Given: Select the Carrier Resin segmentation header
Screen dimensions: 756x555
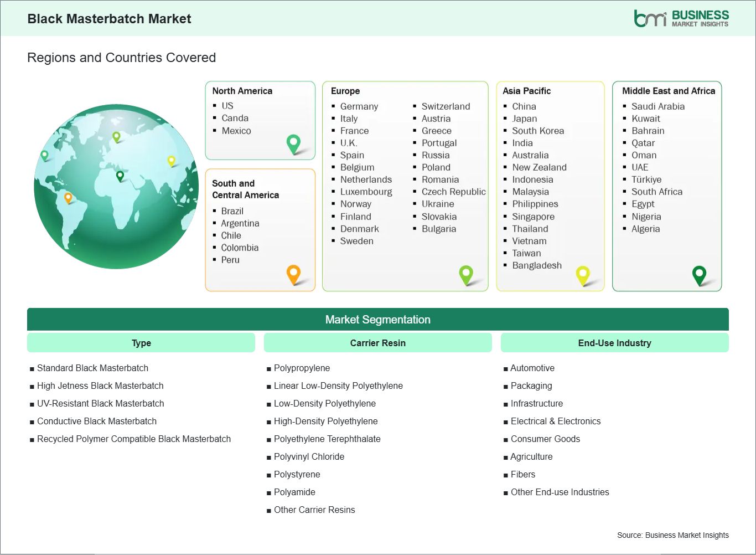Looking at the screenshot, I should click(x=377, y=343).
